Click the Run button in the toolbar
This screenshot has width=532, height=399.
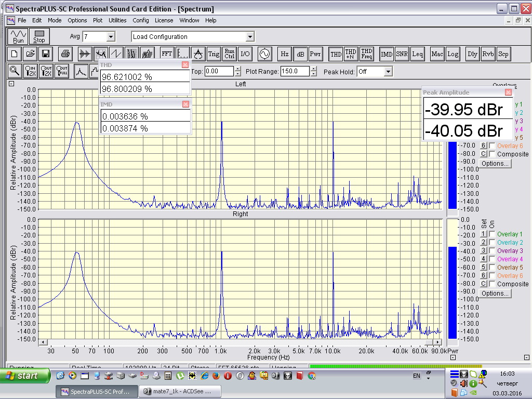[x=18, y=36]
